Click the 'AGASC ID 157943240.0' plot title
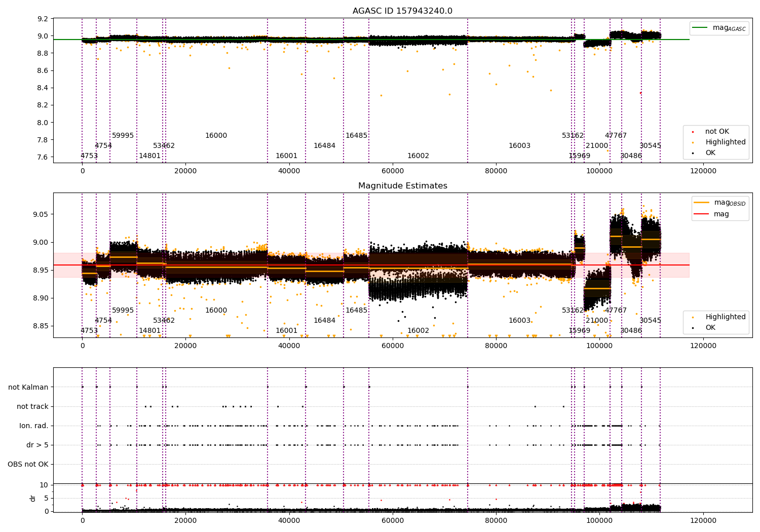The height and width of the screenshot is (532, 760). [x=402, y=11]
